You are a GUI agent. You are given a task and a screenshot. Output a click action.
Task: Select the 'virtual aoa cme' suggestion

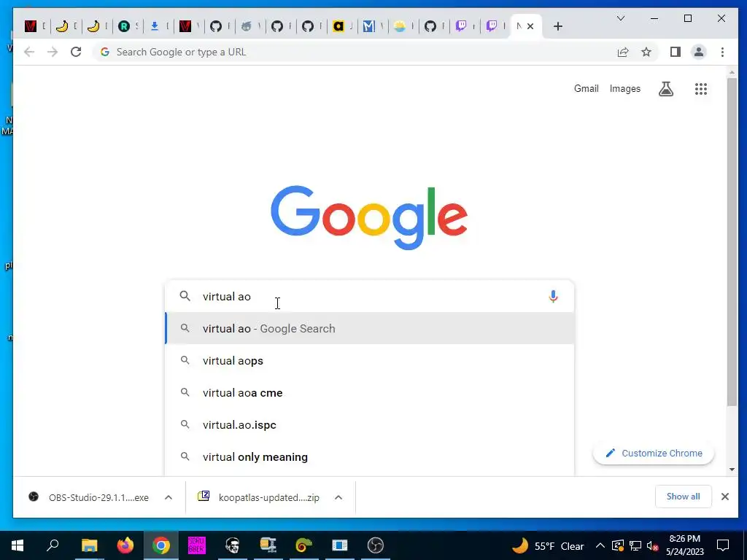[x=369, y=393]
